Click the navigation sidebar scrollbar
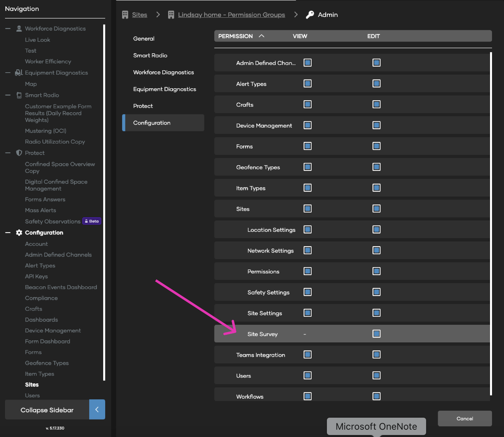The image size is (504, 437). (x=104, y=203)
